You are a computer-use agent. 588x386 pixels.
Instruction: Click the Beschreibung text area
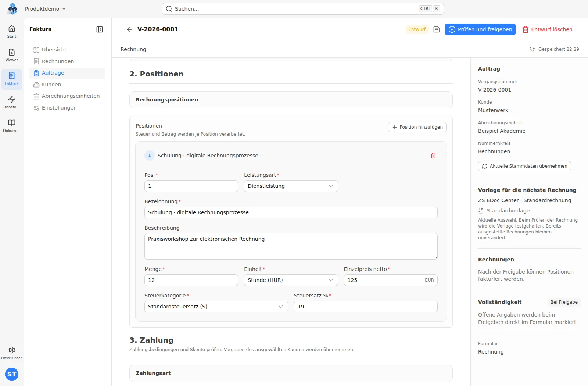coord(291,246)
